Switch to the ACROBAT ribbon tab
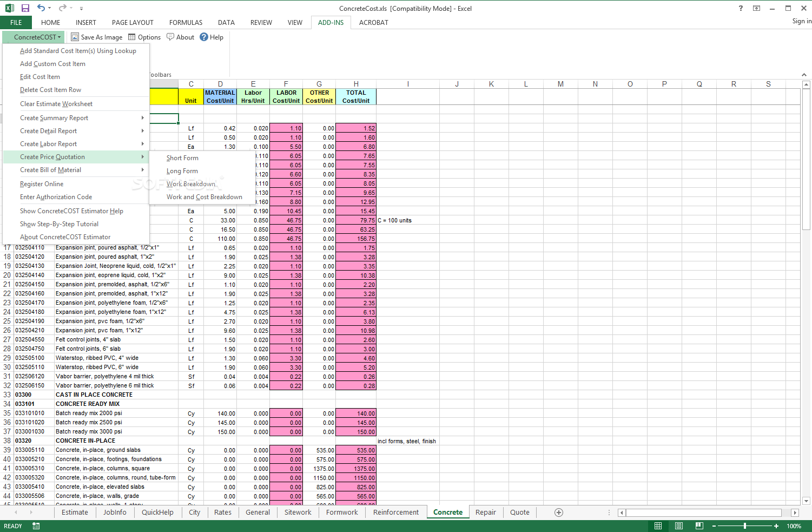Screen dimensions: 812x532 tap(374, 23)
